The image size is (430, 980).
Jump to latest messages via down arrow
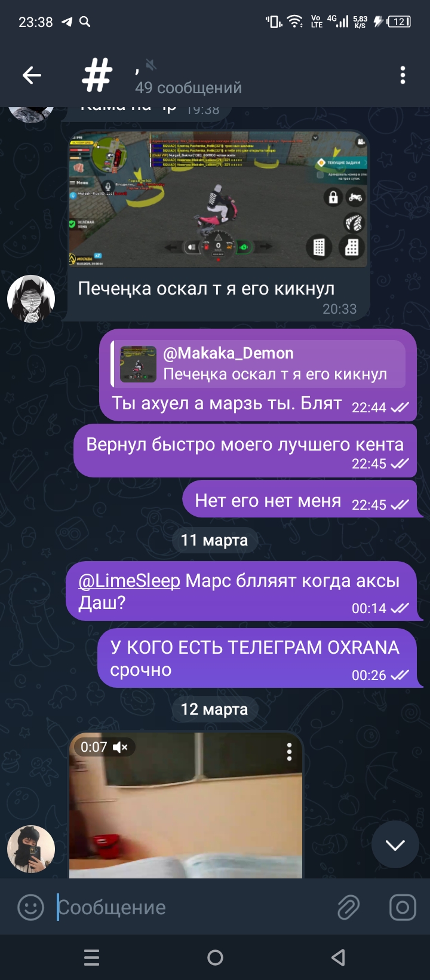[395, 844]
